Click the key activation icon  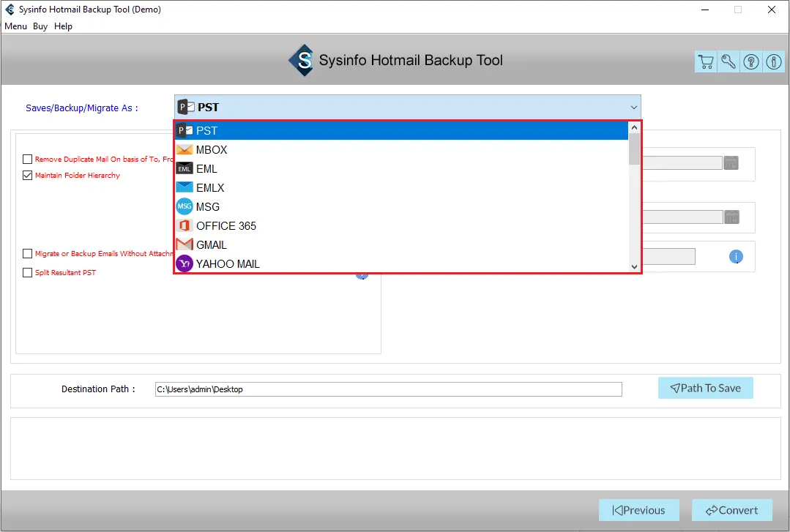click(x=728, y=61)
